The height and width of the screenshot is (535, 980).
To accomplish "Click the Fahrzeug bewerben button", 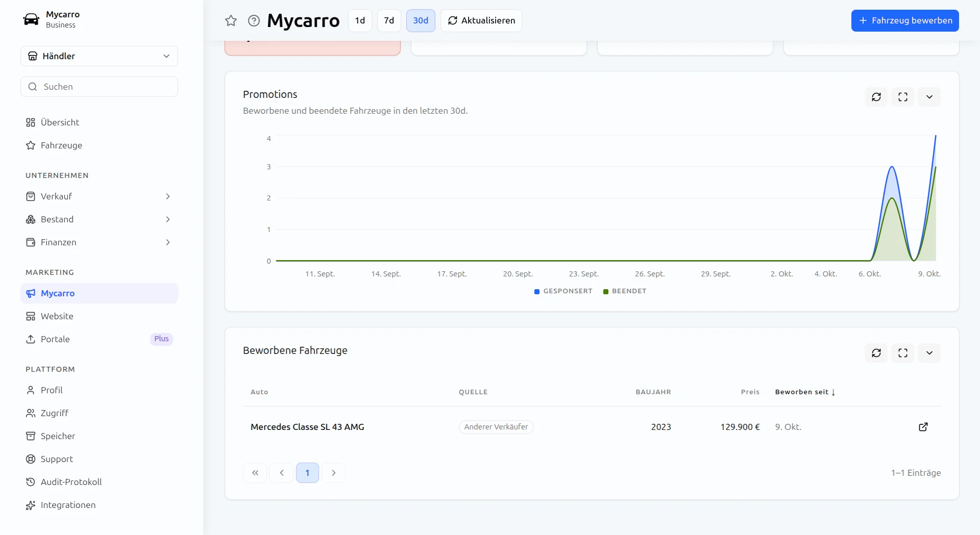I will click(x=905, y=20).
